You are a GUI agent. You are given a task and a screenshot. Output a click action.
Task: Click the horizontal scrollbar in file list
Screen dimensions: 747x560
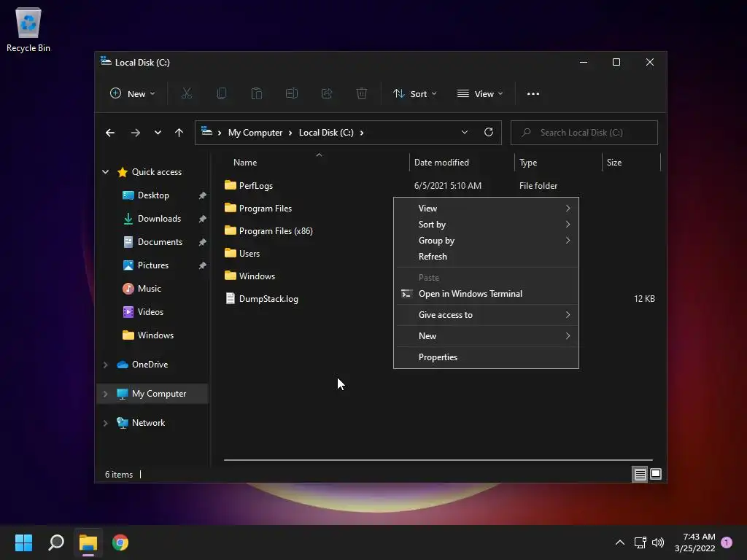438,460
